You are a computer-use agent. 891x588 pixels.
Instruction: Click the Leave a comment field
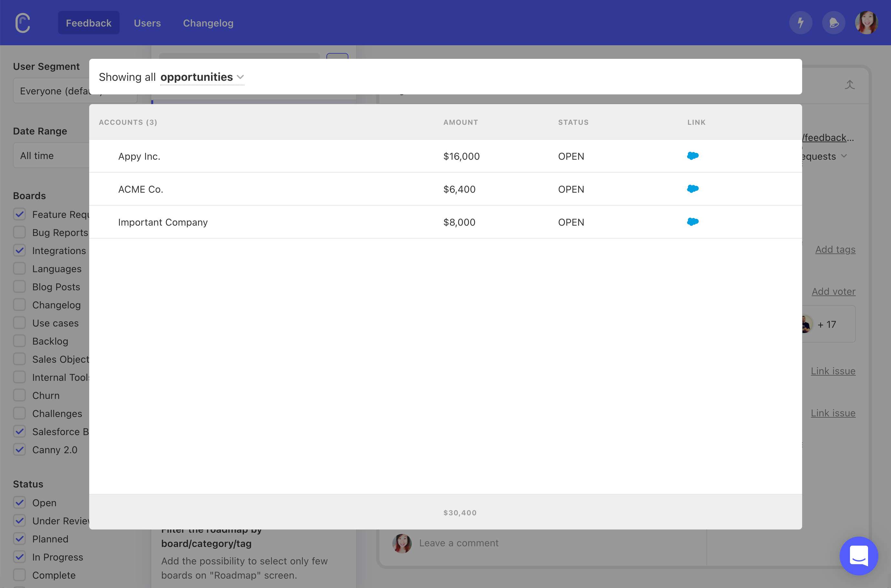pyautogui.click(x=459, y=543)
